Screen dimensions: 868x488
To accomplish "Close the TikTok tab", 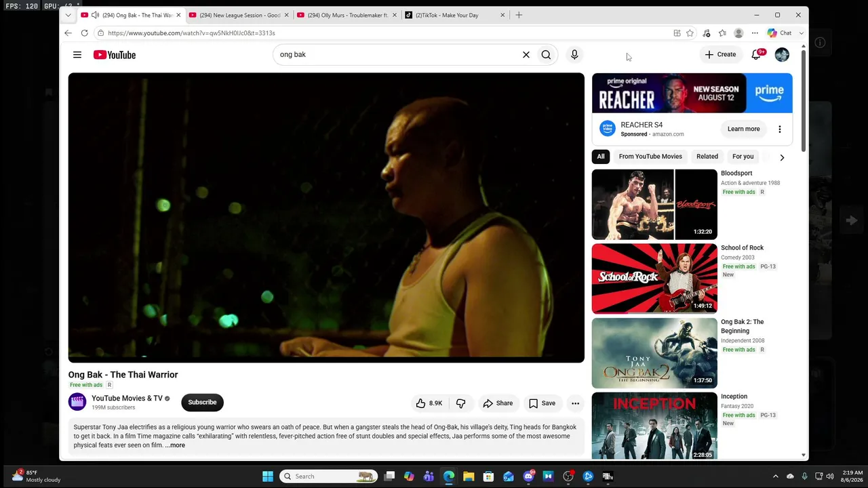I will point(502,15).
